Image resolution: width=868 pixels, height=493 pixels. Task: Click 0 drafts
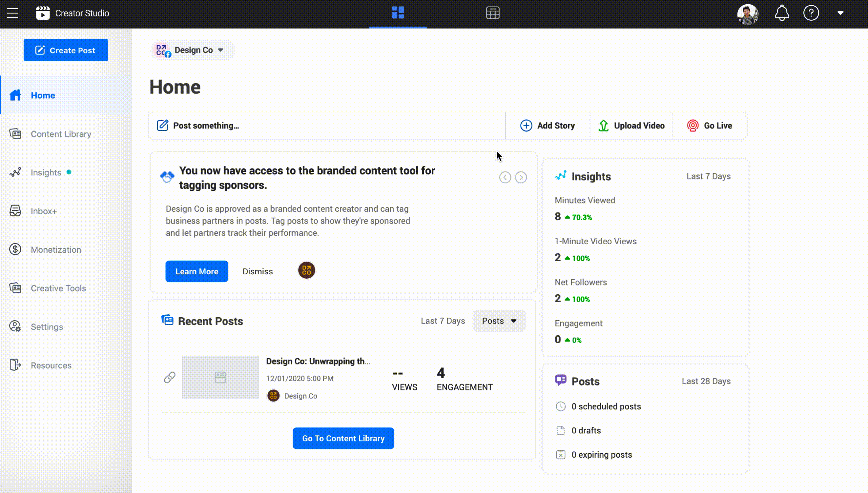[x=586, y=431]
